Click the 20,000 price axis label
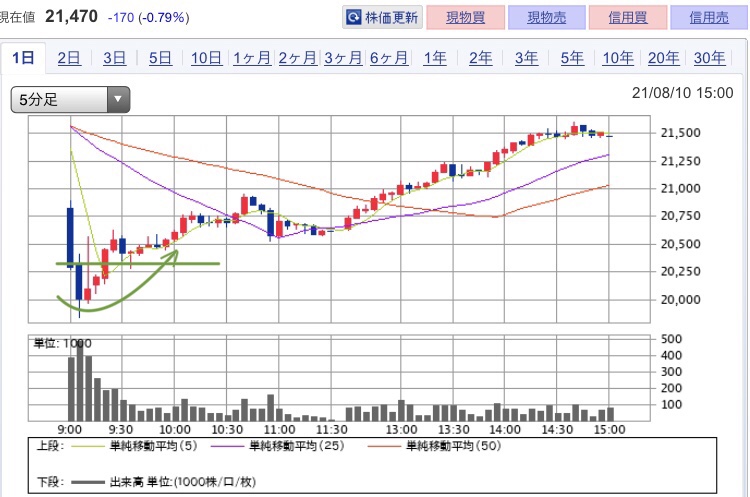 point(680,299)
